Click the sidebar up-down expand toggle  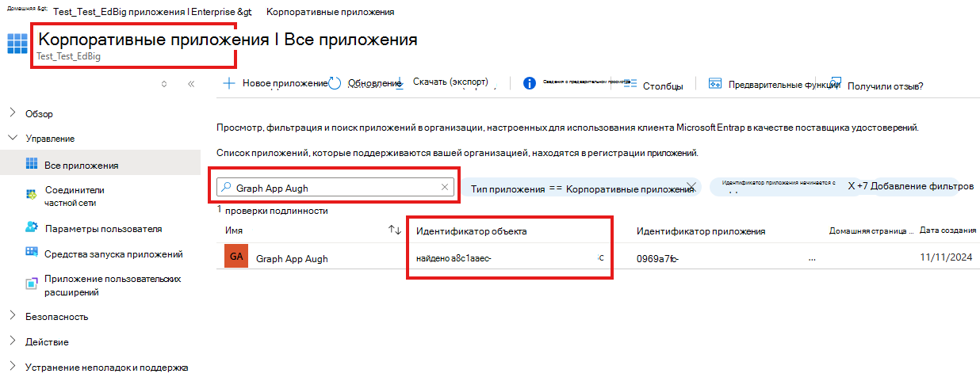[x=164, y=83]
